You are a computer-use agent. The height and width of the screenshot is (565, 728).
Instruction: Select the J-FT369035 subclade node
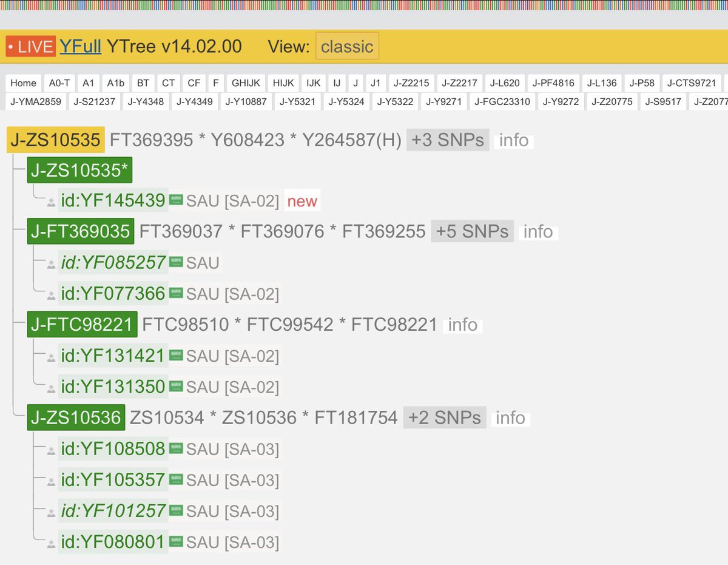80,232
